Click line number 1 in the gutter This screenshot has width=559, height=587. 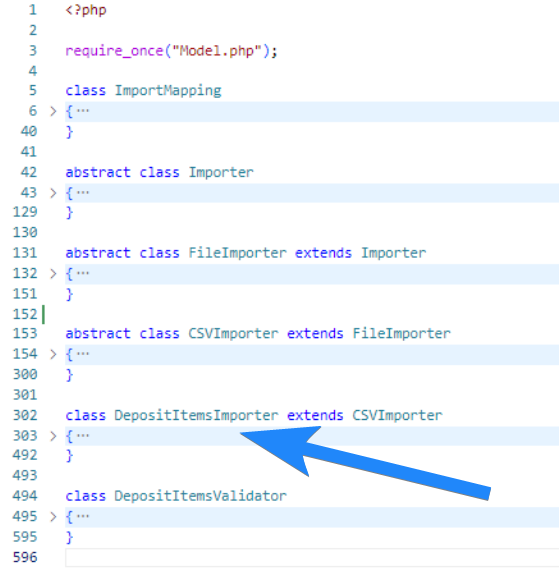[x=33, y=10]
